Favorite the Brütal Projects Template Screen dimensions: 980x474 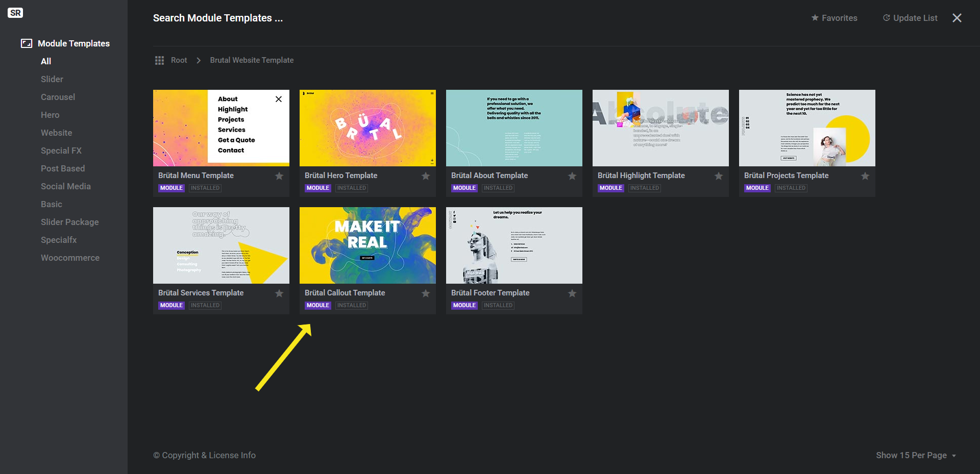click(x=865, y=176)
